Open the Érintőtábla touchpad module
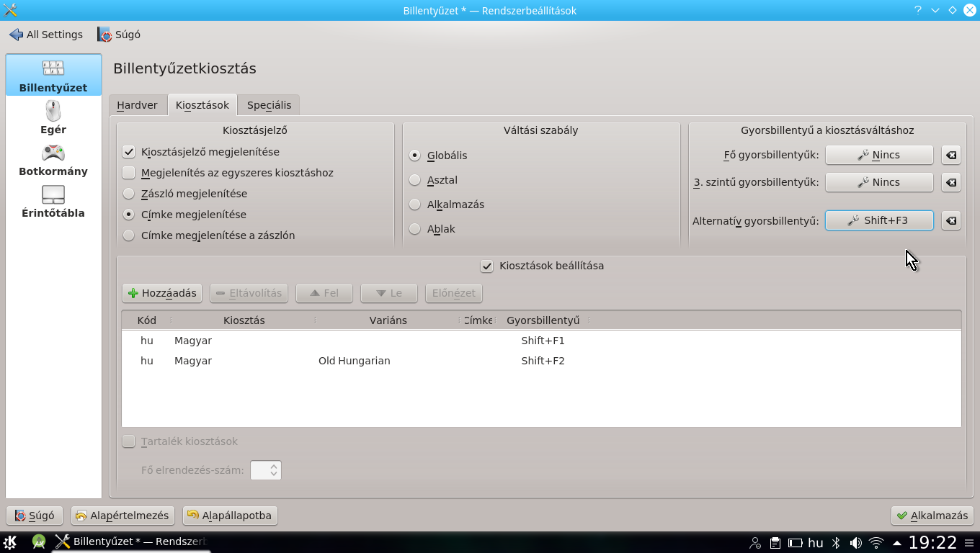This screenshot has height=553, width=980. tap(53, 201)
